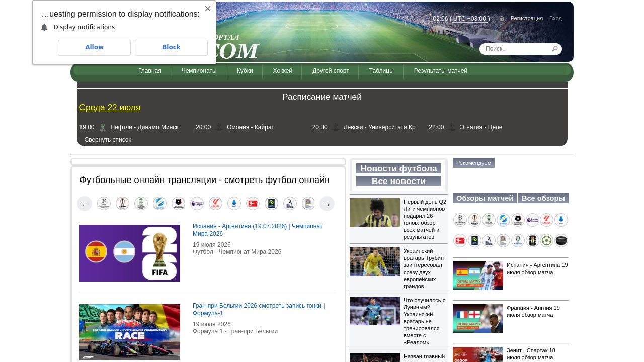
Task: Select Ligue 1 icon in broadcasts carousel
Action: pyautogui.click(x=271, y=203)
